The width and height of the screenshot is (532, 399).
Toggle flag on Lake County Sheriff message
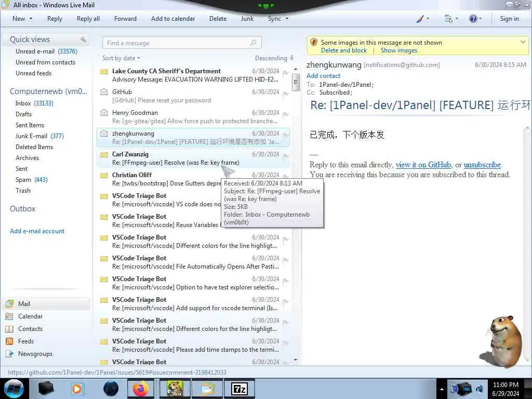286,73
